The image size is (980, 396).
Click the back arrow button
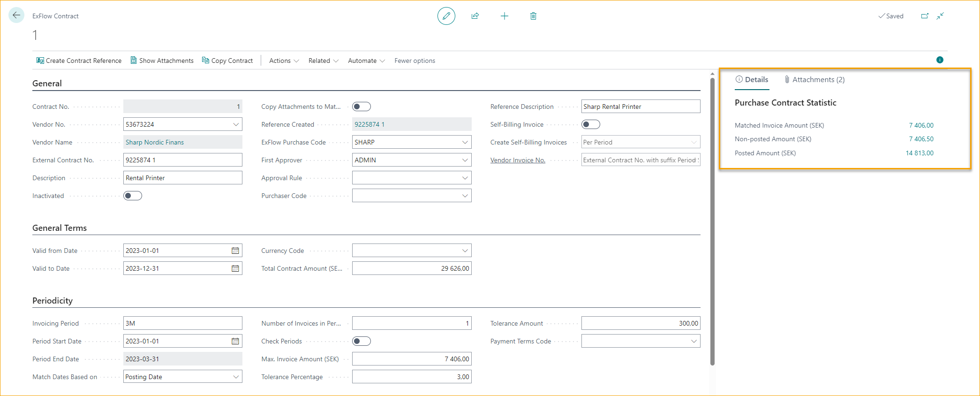[x=16, y=15]
